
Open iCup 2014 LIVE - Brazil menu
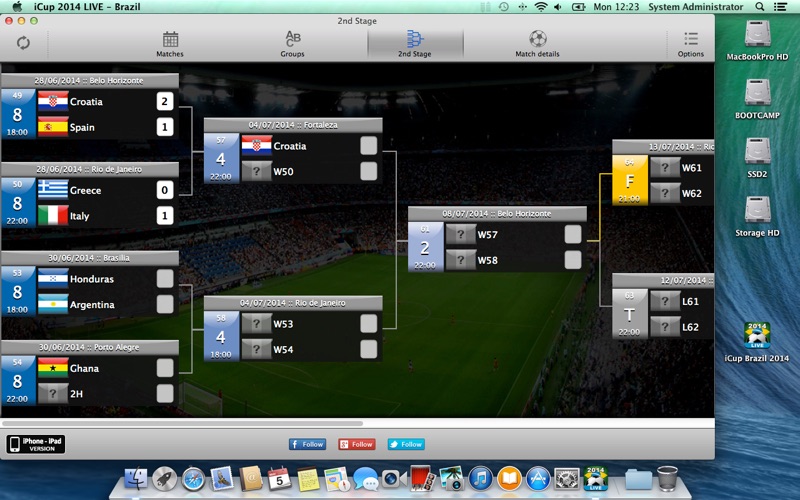pyautogui.click(x=87, y=7)
